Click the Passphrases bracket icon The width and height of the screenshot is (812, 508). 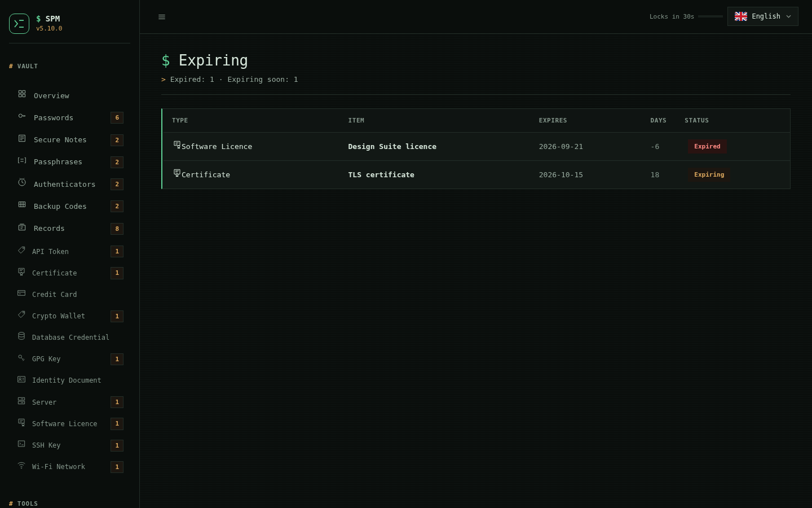tap(22, 160)
